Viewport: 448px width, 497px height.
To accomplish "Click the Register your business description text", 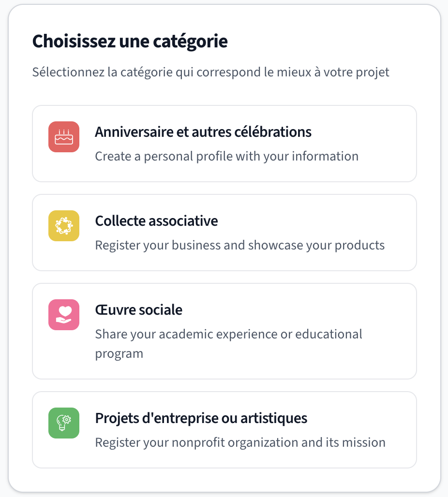I will (239, 245).
